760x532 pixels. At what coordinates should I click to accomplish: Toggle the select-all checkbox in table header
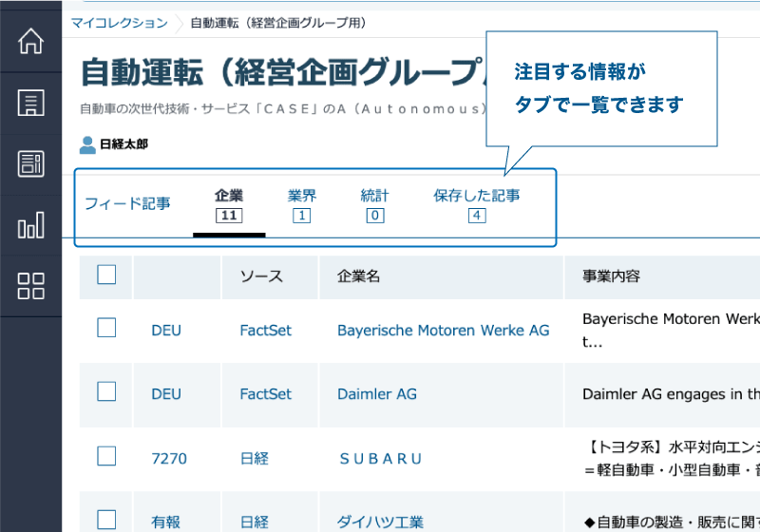106,275
